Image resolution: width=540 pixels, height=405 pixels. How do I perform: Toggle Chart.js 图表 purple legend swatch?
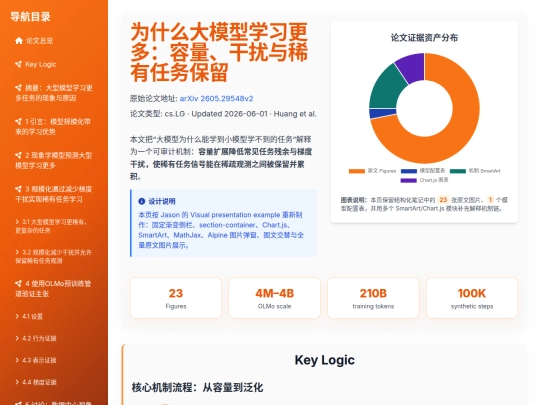click(409, 180)
